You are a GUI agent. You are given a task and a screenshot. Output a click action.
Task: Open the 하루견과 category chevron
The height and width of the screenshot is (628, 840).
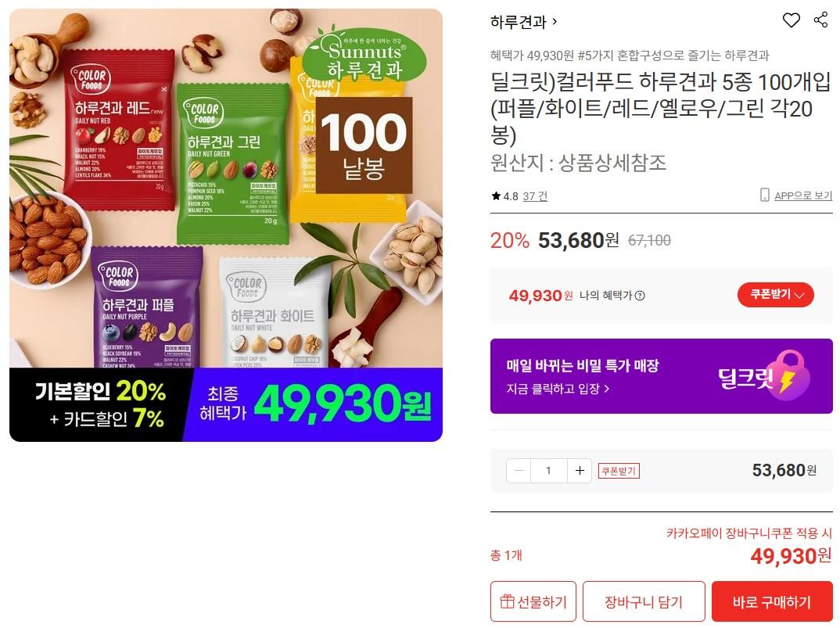pyautogui.click(x=555, y=21)
